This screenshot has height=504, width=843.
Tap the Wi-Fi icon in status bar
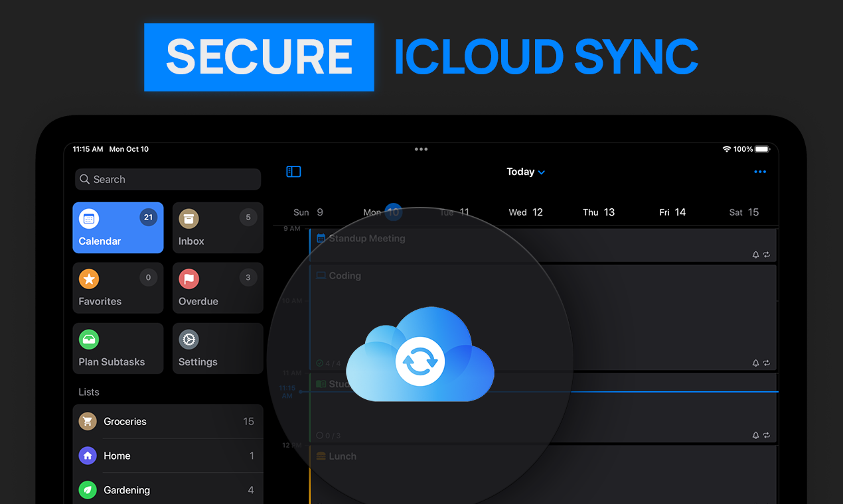(x=727, y=149)
